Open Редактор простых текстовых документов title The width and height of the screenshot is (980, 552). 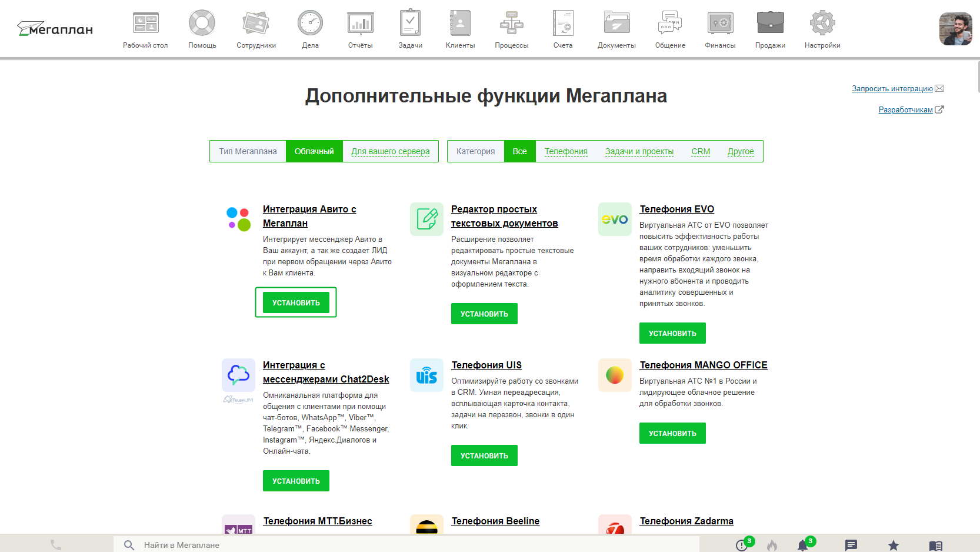504,216
